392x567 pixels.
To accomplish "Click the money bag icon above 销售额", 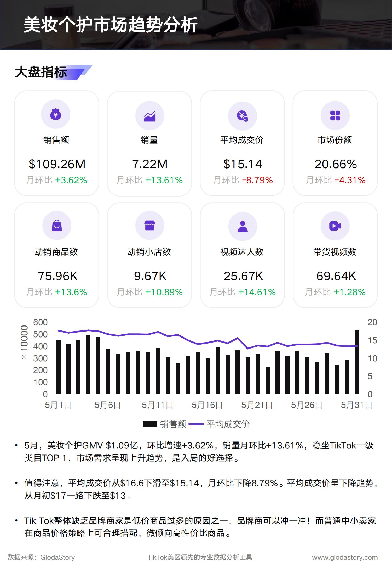I will click(x=56, y=114).
